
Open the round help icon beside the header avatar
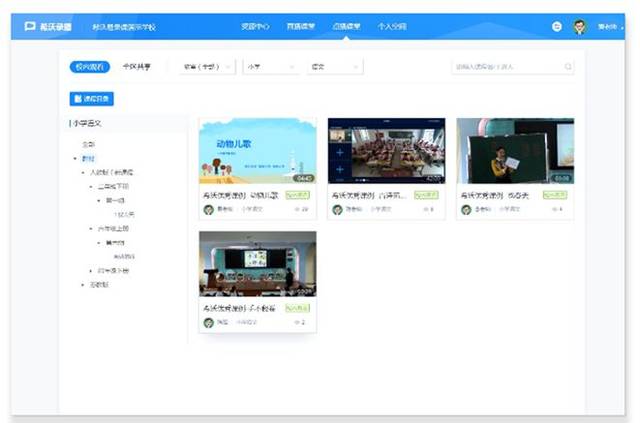click(x=557, y=27)
